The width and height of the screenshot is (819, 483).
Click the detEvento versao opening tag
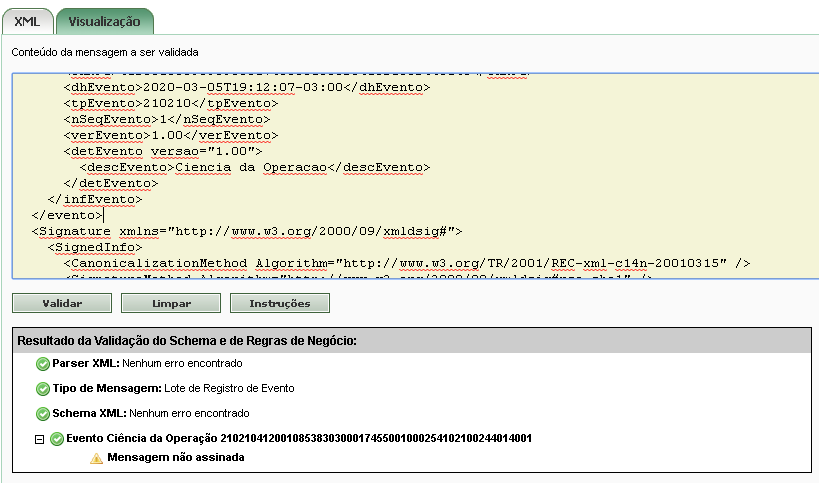[x=163, y=151]
